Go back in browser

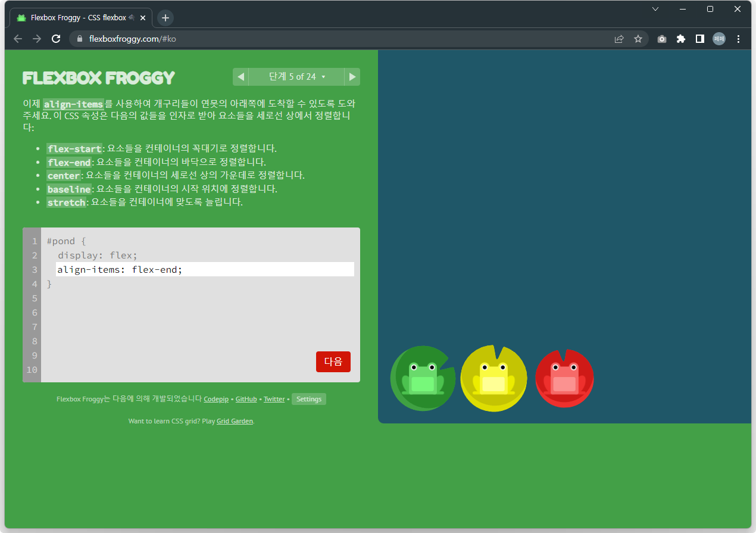pos(18,39)
